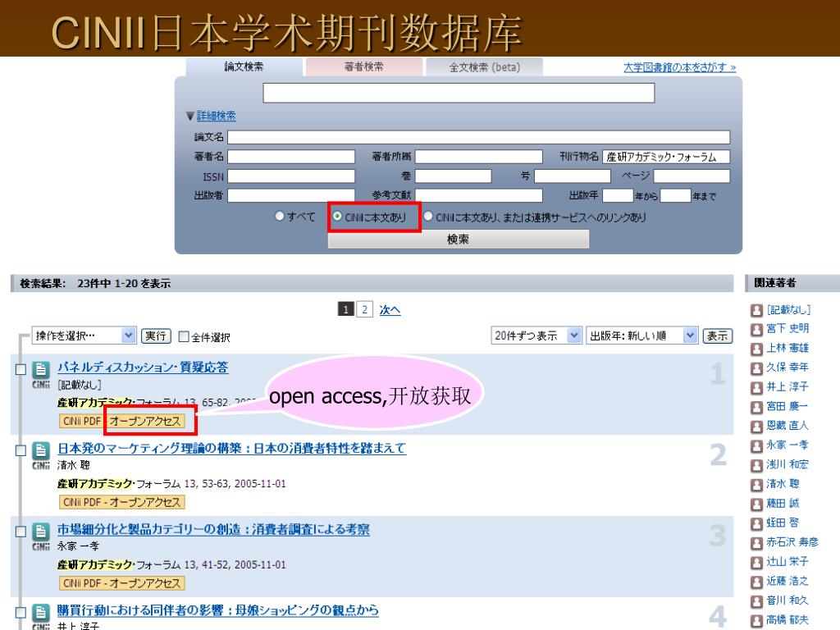Click the person icon beside 久保 幸年
Screen dimensions: 840x630
756,368
